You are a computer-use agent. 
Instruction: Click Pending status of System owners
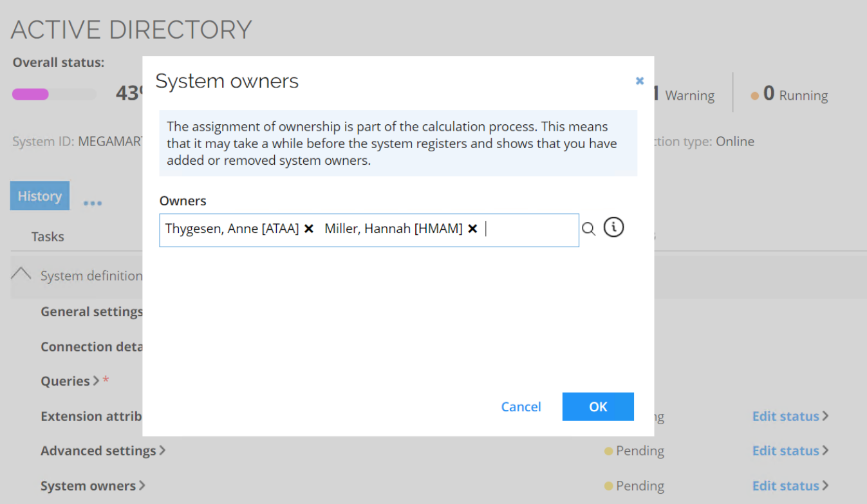[x=634, y=486]
